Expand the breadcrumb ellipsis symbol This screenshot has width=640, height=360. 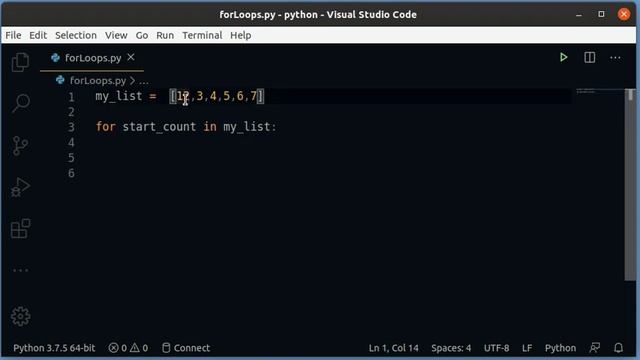coord(144,81)
